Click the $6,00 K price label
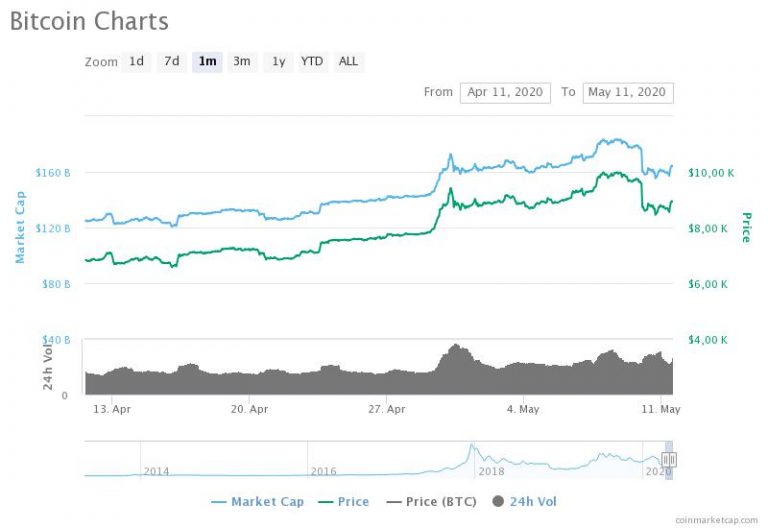 pos(708,284)
